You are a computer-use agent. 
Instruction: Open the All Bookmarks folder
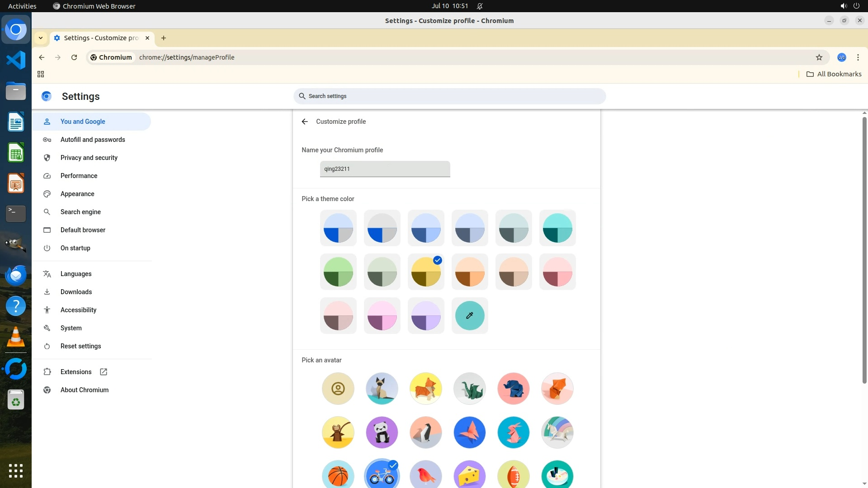(834, 74)
